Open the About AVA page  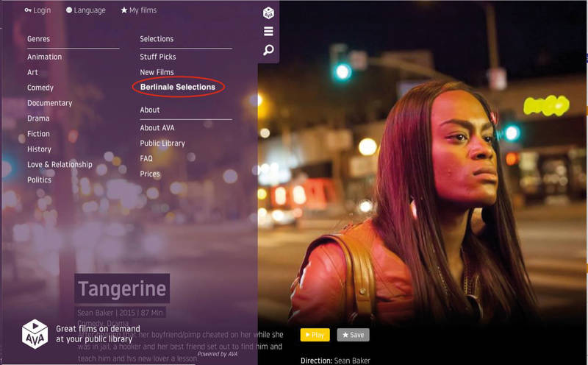[157, 128]
